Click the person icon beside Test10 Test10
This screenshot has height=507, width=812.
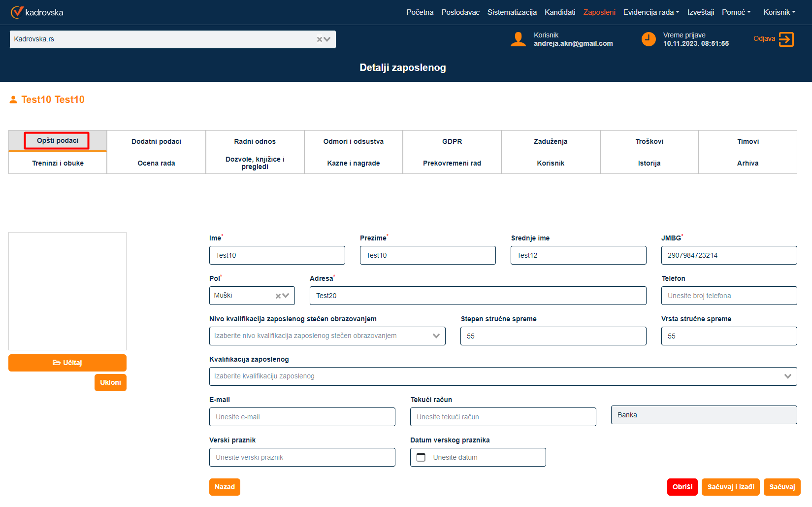click(13, 100)
